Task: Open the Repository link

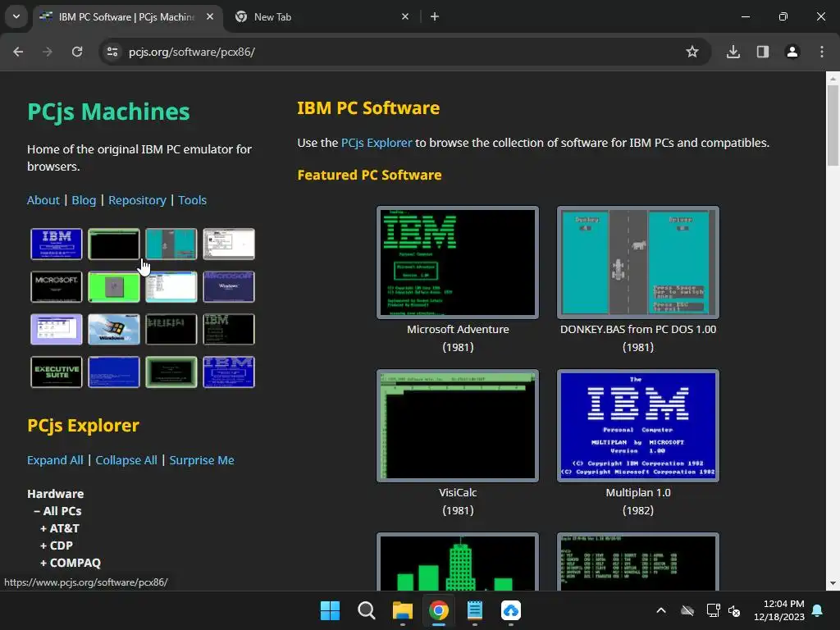Action: pyautogui.click(x=137, y=200)
